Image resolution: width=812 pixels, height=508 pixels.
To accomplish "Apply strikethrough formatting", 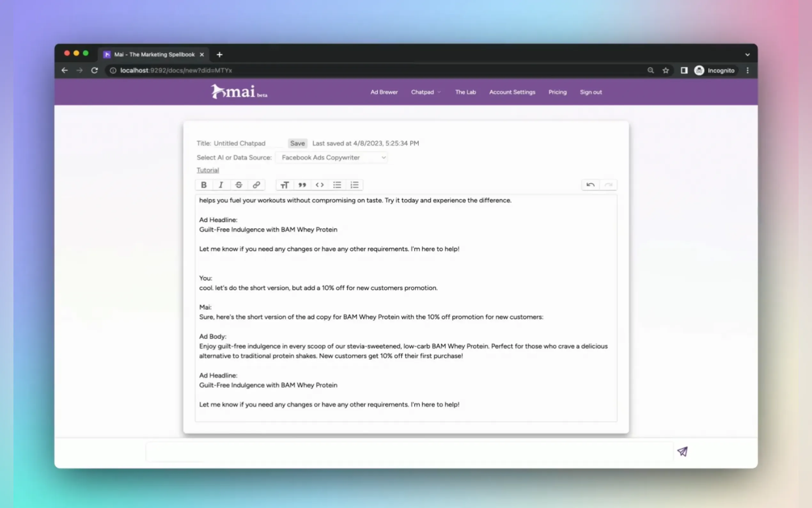I will click(x=239, y=185).
